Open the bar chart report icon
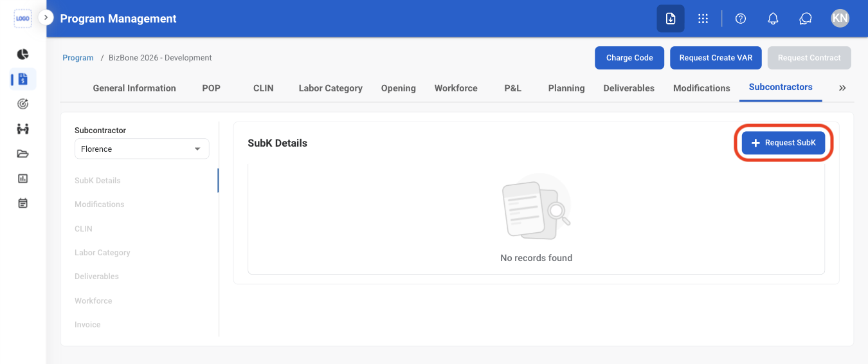Image resolution: width=868 pixels, height=364 pixels. [23, 178]
